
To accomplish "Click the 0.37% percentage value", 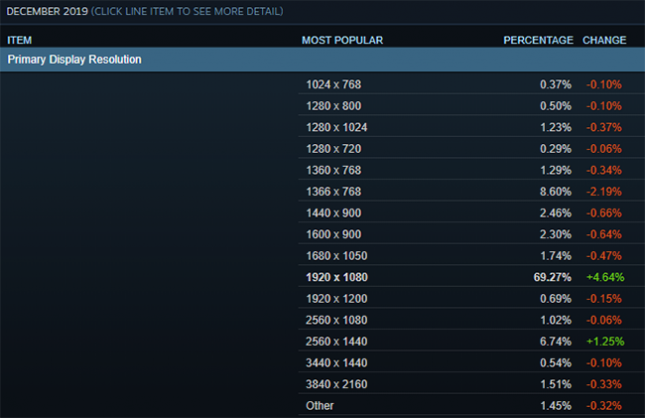I will click(556, 85).
